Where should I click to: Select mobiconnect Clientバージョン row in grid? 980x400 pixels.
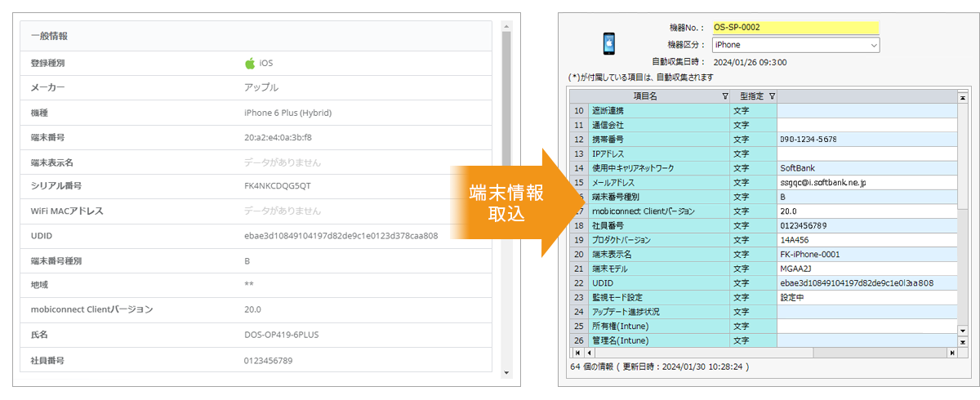click(763, 211)
